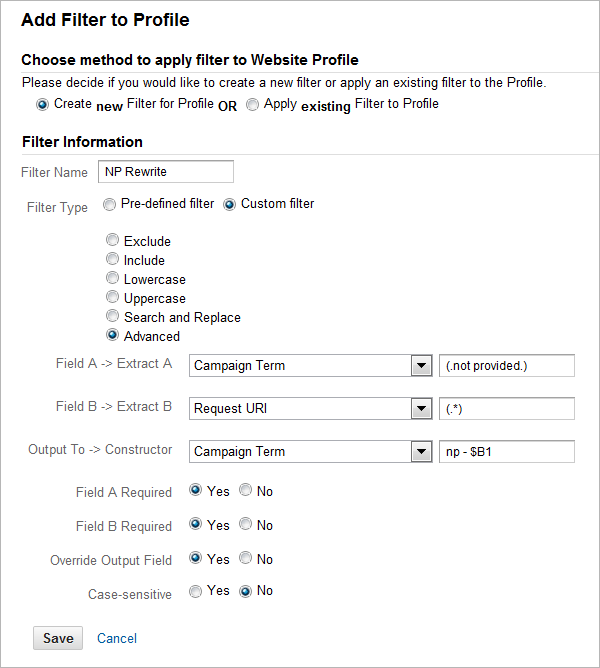
Task: Select the Advanced filter option
Action: click(113, 336)
